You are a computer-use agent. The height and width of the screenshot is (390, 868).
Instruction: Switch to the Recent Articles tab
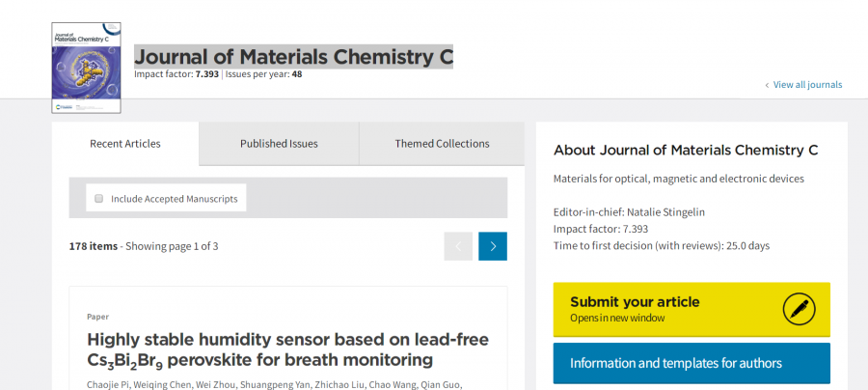[125, 144]
